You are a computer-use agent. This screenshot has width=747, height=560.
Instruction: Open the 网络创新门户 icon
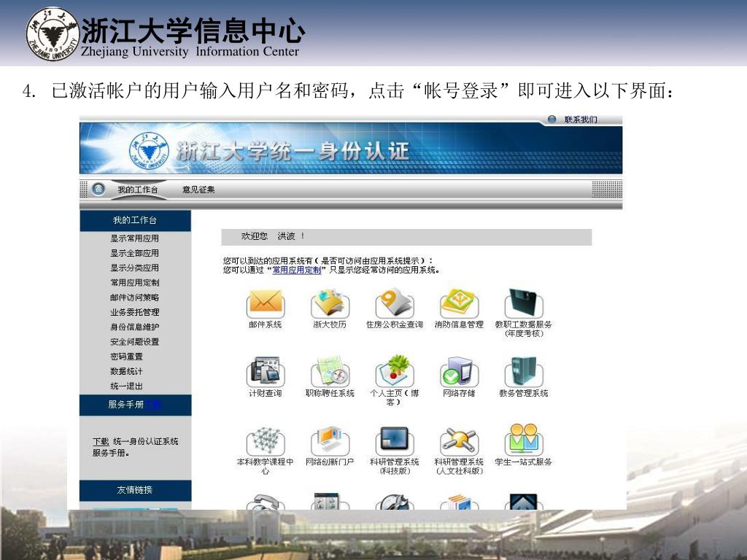point(330,441)
